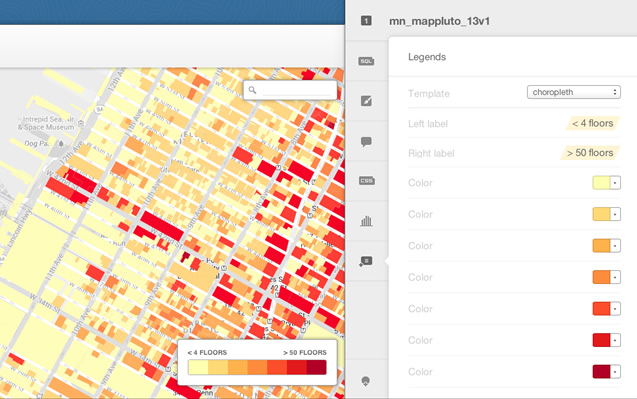
Task: Pick the red-orange fifth color swatch
Action: point(601,309)
